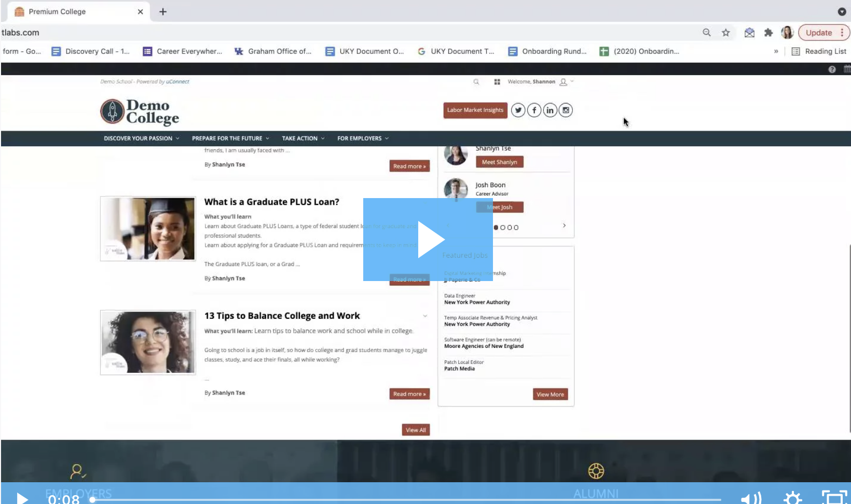Image resolution: width=851 pixels, height=504 pixels.
Task: Click the Labor Market Insights button
Action: pos(475,110)
